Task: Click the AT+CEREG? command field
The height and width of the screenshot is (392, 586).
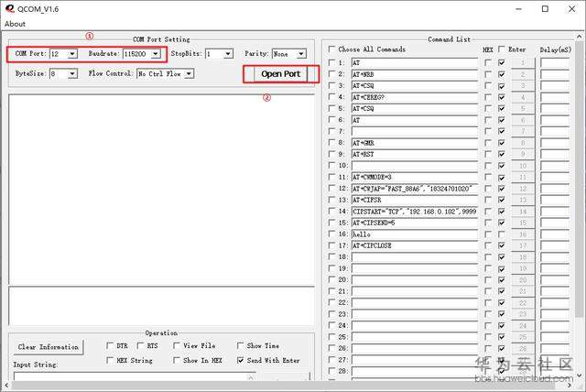Action: click(x=415, y=97)
